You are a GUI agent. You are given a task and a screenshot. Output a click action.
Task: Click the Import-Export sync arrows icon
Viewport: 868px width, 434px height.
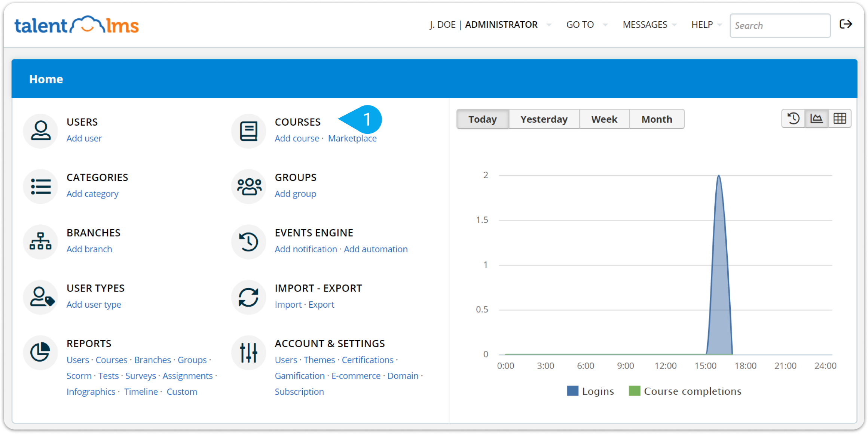point(248,297)
